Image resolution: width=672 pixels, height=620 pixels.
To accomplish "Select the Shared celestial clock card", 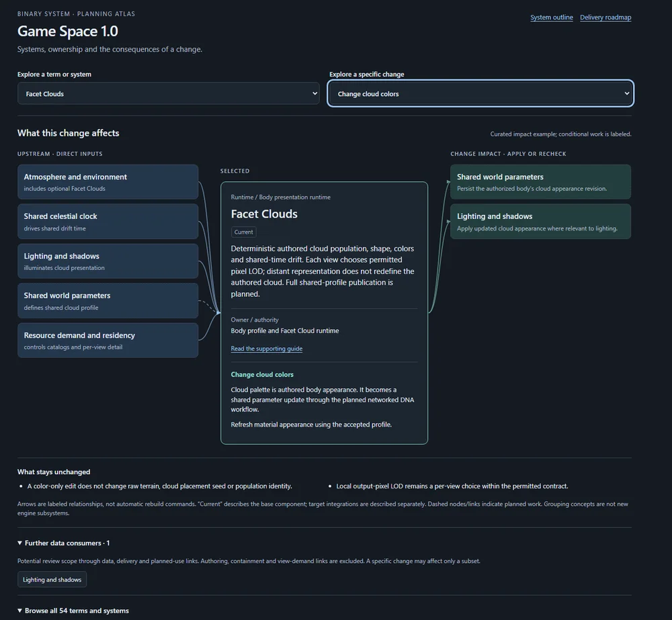I will click(x=108, y=222).
